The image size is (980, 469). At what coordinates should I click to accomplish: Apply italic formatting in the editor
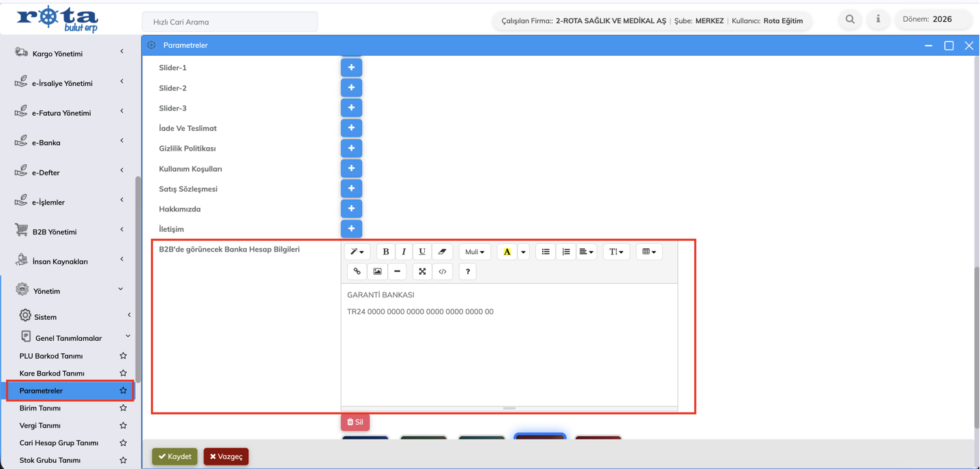click(x=404, y=252)
